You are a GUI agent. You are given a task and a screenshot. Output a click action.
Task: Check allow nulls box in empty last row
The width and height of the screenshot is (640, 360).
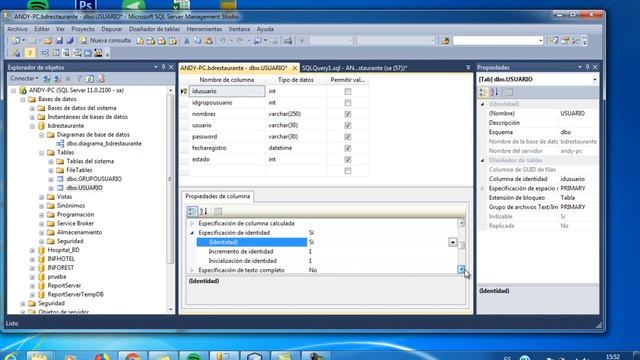pos(347,171)
